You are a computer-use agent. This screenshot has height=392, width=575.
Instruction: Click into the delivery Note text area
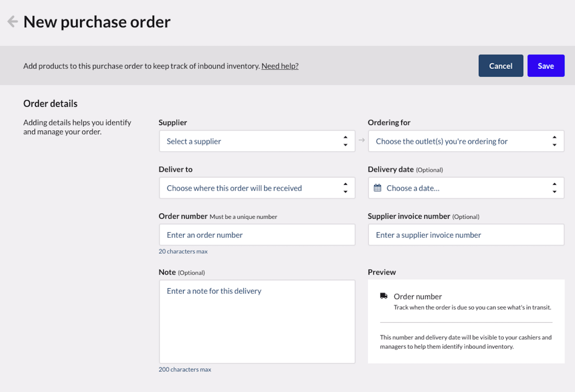257,321
